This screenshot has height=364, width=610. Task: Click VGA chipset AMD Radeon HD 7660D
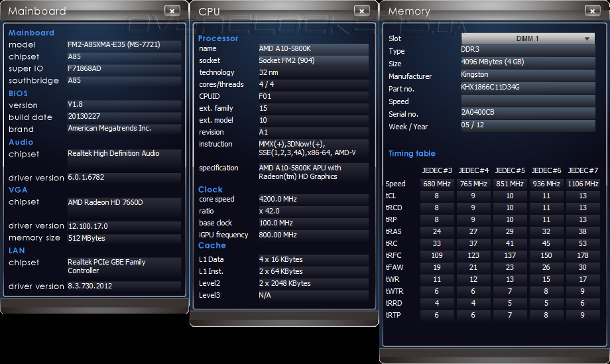point(124,206)
